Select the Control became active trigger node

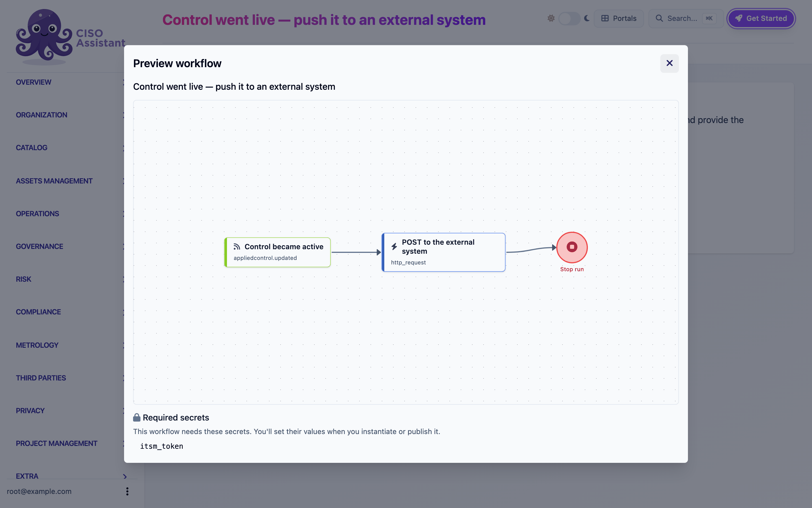(x=277, y=252)
